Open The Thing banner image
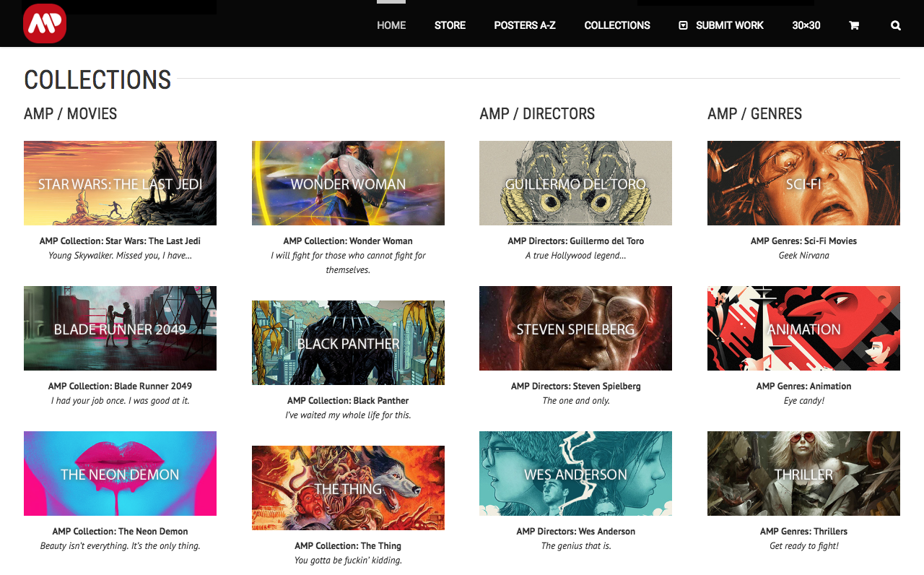924x575 pixels. coord(348,488)
